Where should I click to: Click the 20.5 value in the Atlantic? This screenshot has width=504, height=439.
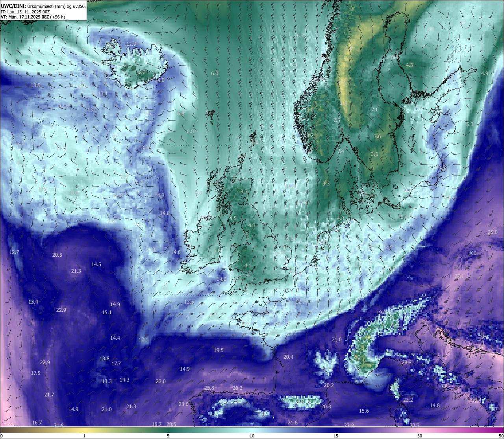(57, 255)
